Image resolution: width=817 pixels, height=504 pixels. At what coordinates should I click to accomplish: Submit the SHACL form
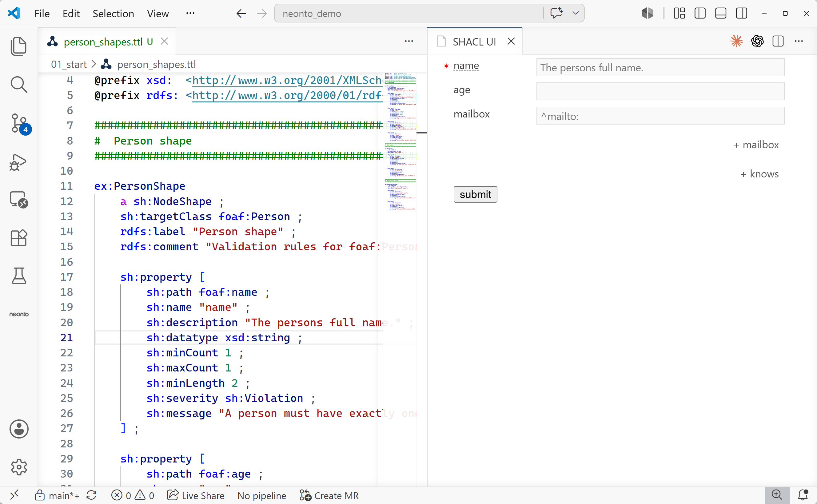click(x=475, y=194)
